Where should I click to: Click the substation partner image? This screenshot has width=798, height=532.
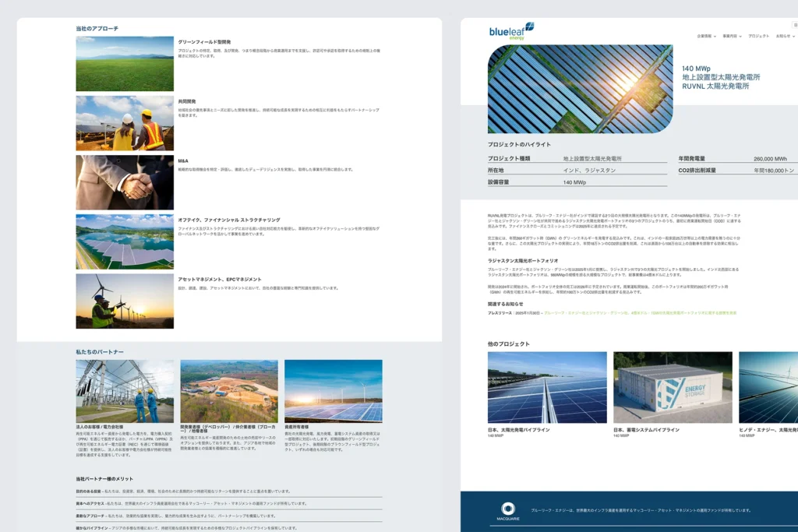[x=125, y=390]
